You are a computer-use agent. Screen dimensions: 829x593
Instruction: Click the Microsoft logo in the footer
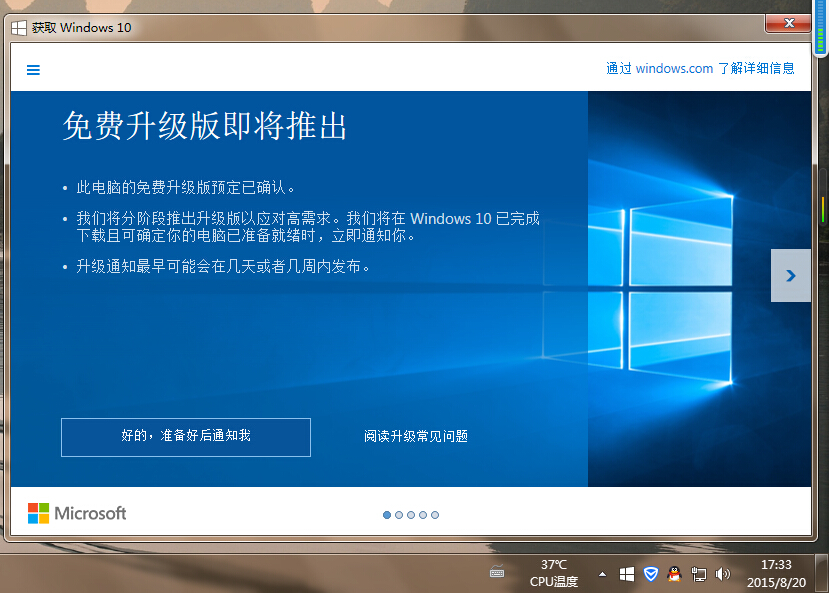(77, 513)
